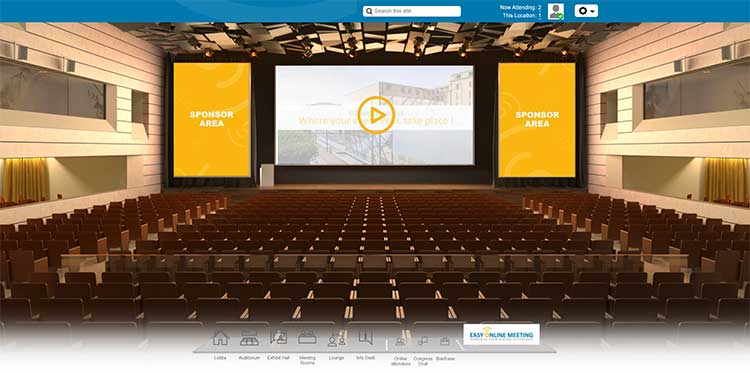Open the Auditorium seats icon
750x373 pixels.
249,338
